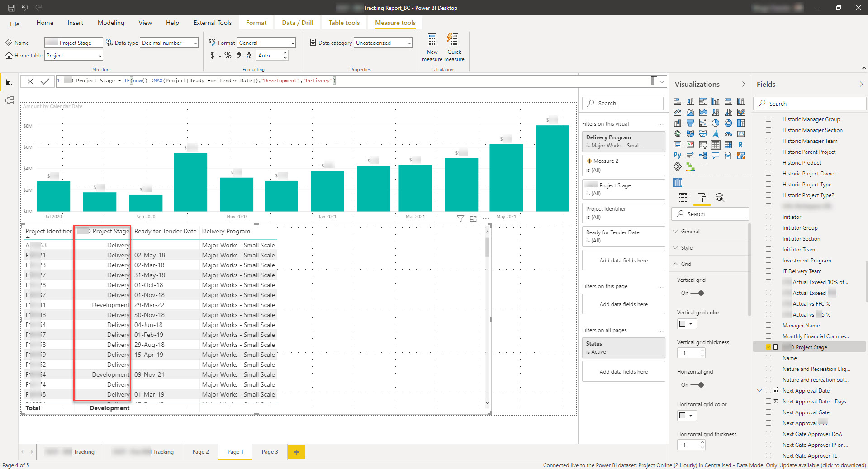
Task: Select the Decomposition tree visual icon
Action: pyautogui.click(x=702, y=156)
